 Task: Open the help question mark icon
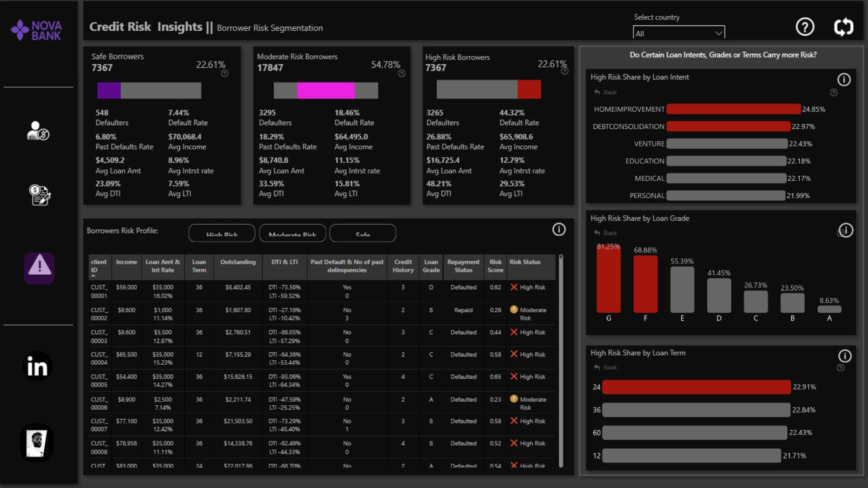click(x=805, y=27)
